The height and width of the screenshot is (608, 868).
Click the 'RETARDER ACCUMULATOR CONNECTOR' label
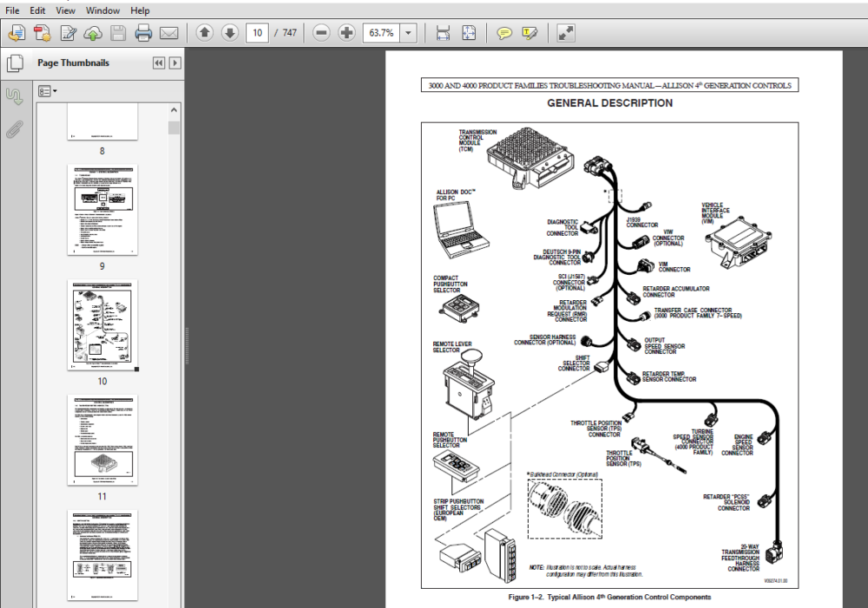pyautogui.click(x=675, y=291)
